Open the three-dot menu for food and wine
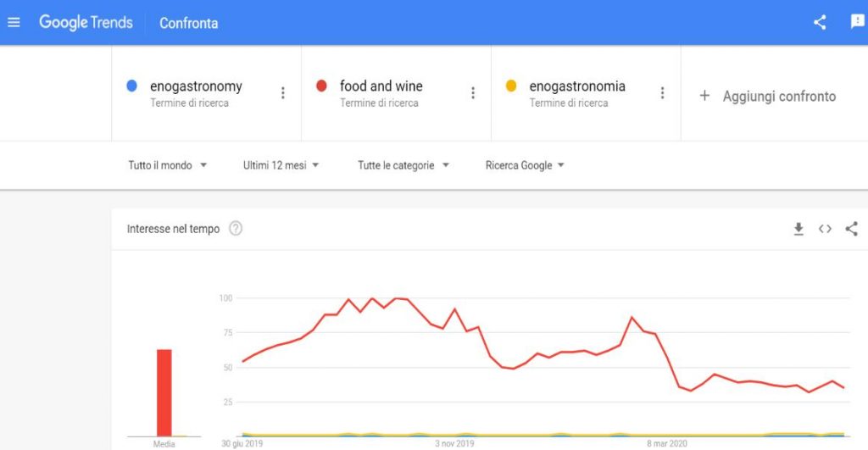The image size is (868, 450). [473, 93]
